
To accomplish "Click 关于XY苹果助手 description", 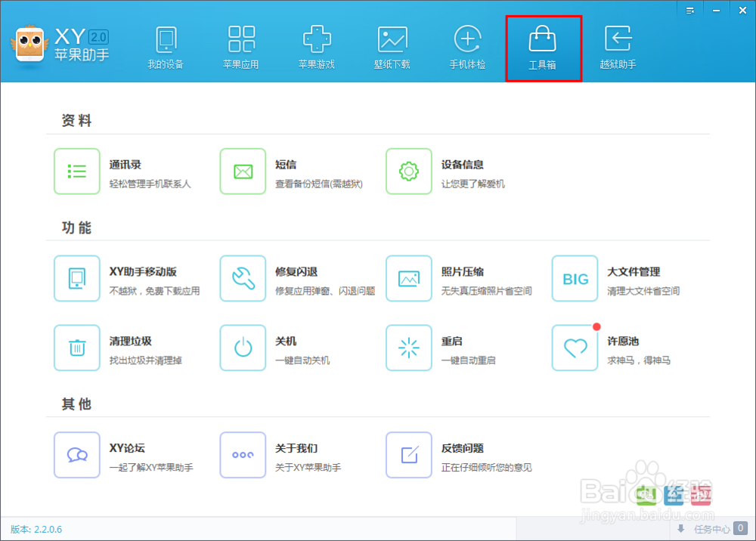I will [308, 467].
